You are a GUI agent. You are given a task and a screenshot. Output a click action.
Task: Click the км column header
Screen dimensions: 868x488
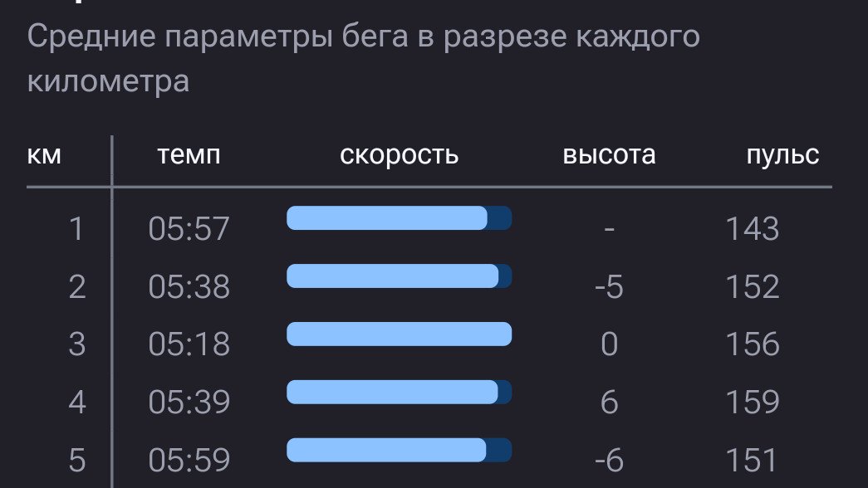point(44,155)
